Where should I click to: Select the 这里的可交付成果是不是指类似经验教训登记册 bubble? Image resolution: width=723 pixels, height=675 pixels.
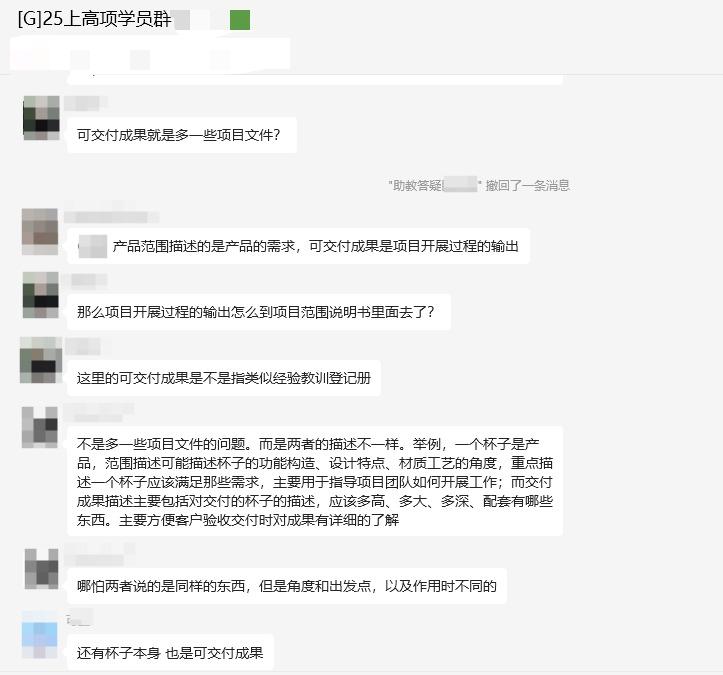224,378
